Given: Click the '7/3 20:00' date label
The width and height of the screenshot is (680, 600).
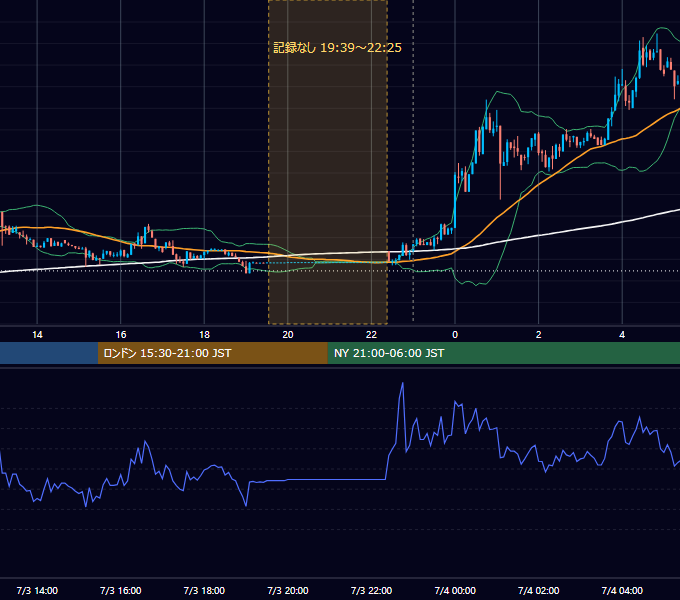Looking at the screenshot, I should pyautogui.click(x=288, y=590).
